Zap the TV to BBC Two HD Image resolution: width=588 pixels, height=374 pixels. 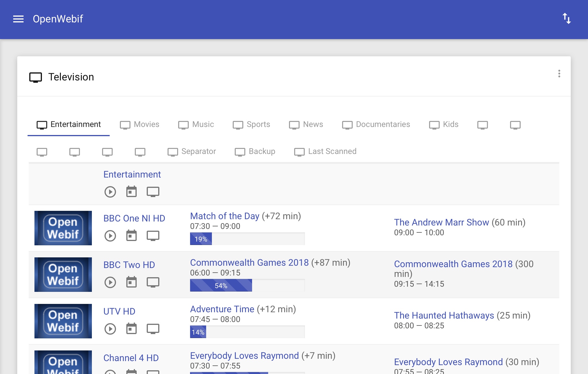pyautogui.click(x=153, y=282)
